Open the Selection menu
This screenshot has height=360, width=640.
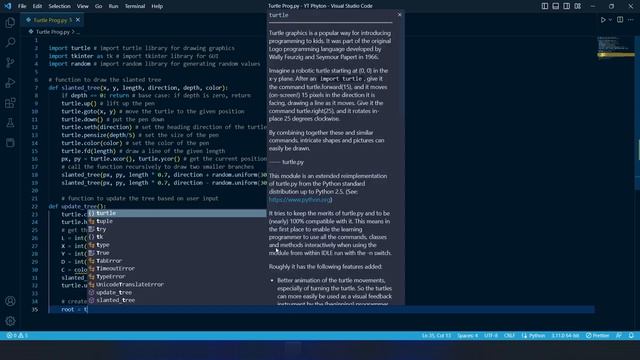coord(60,6)
